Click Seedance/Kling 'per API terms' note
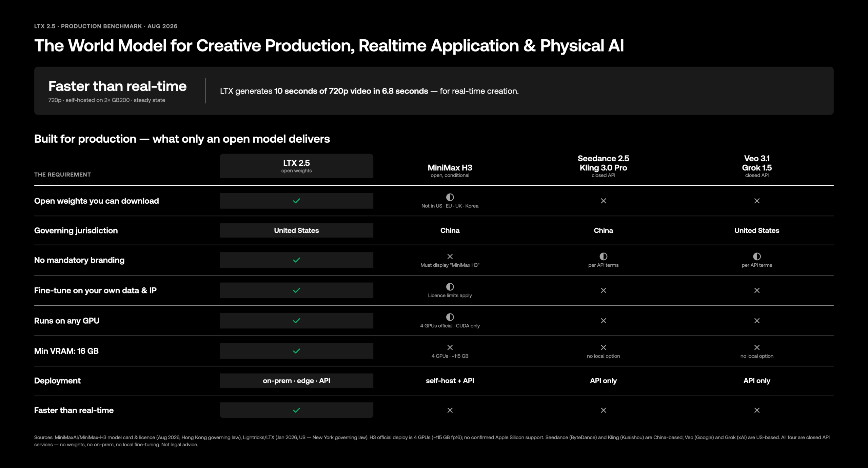Screen dimensions: 868x468 (x=603, y=265)
